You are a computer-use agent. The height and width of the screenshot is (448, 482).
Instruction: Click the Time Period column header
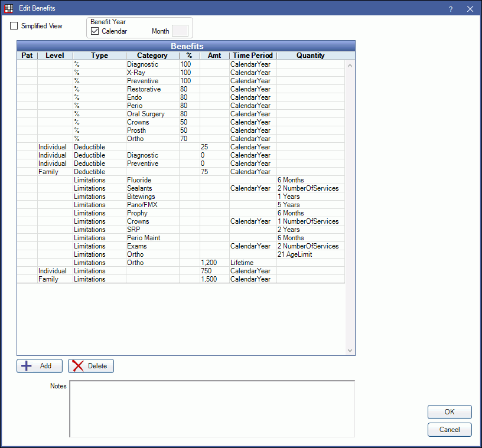point(253,55)
